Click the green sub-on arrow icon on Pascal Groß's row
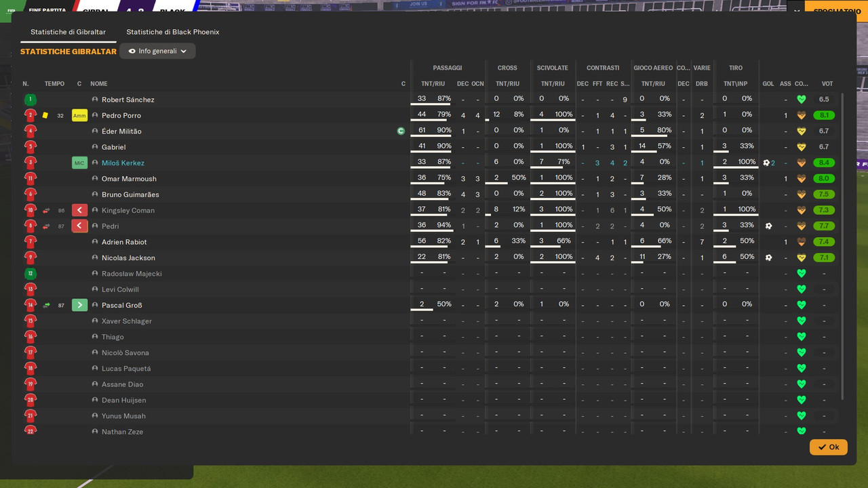The height and width of the screenshot is (488, 868). coord(46,305)
